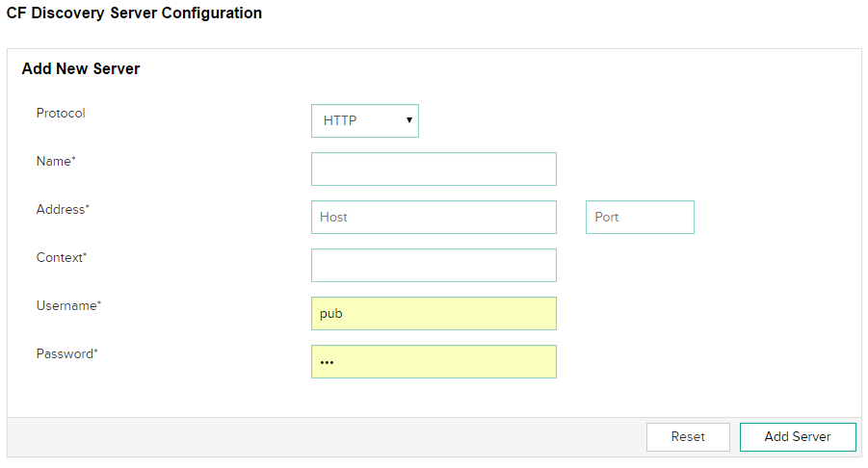Screen dimensions: 868x468
Task: Click the Add New Server heading
Action: (x=81, y=69)
